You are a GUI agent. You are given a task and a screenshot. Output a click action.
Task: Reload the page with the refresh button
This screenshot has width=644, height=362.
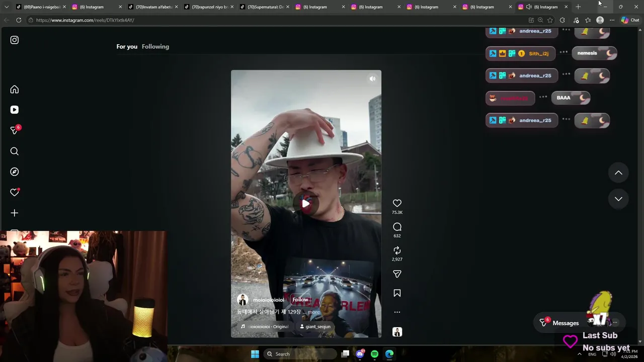coord(19,20)
